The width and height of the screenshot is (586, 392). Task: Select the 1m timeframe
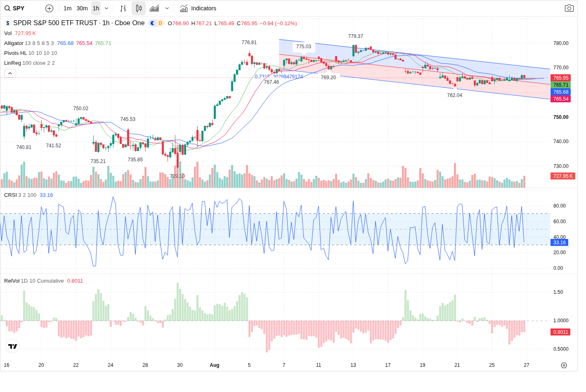tap(68, 8)
